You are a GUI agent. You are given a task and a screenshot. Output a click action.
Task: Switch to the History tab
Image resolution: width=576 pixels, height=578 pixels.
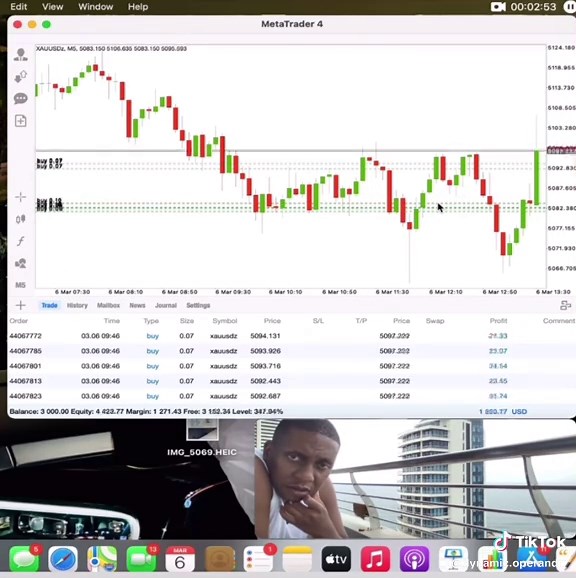tap(77, 305)
